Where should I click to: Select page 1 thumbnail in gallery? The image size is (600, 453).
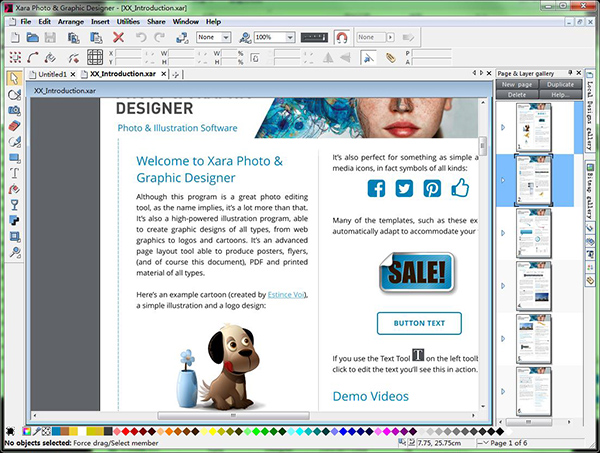533,127
